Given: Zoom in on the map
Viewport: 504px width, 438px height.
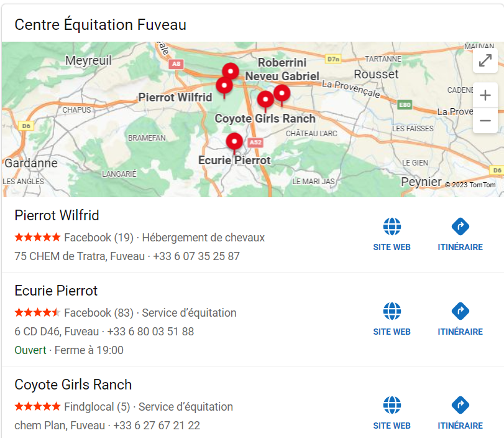Looking at the screenshot, I should click(485, 95).
